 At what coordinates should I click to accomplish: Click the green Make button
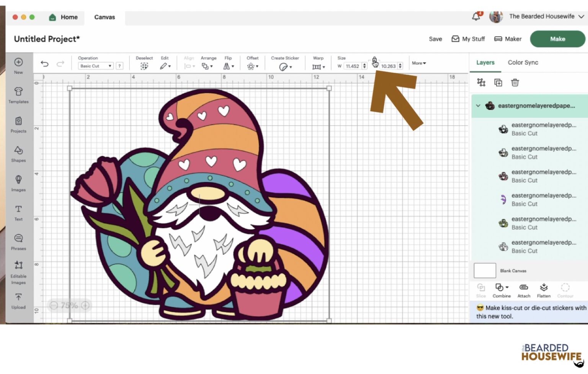(557, 39)
